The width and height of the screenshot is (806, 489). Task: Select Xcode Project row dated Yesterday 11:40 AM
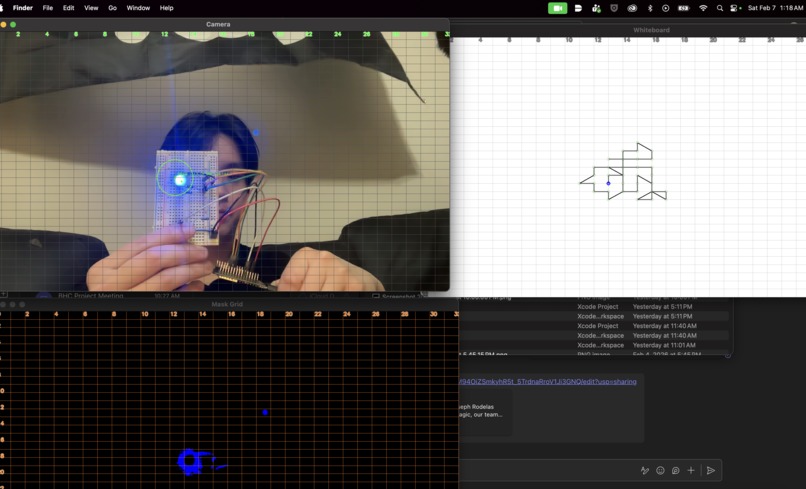(594, 326)
